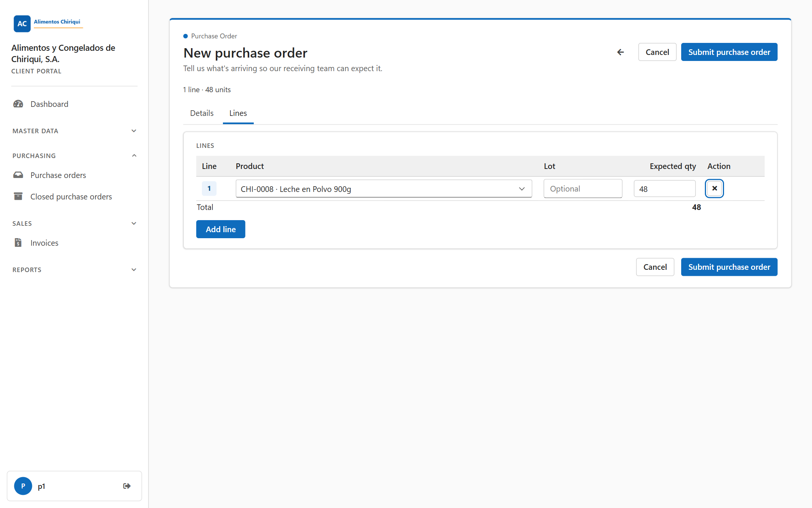This screenshot has height=508, width=812.
Task: Open the product dropdown for line 1
Action: [383, 189]
